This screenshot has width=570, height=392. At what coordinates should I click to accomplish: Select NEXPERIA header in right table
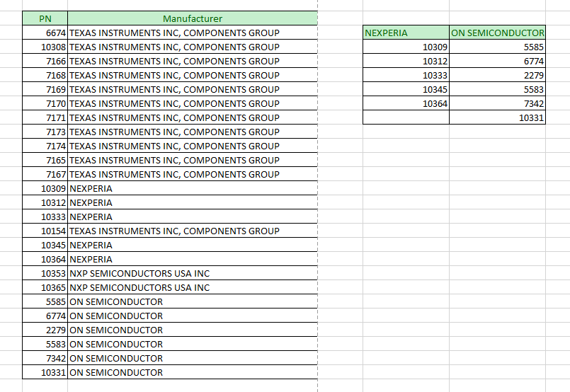pyautogui.click(x=406, y=33)
